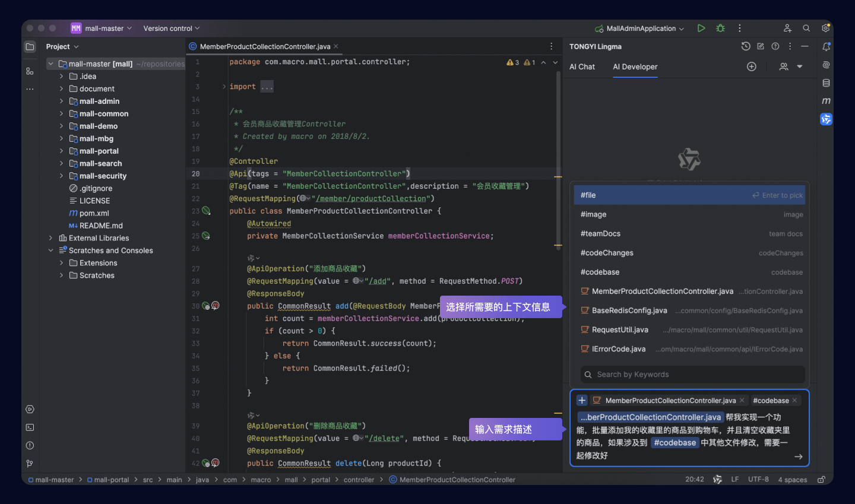Open the Problems tool window icon
The height and width of the screenshot is (504, 855).
[30, 446]
